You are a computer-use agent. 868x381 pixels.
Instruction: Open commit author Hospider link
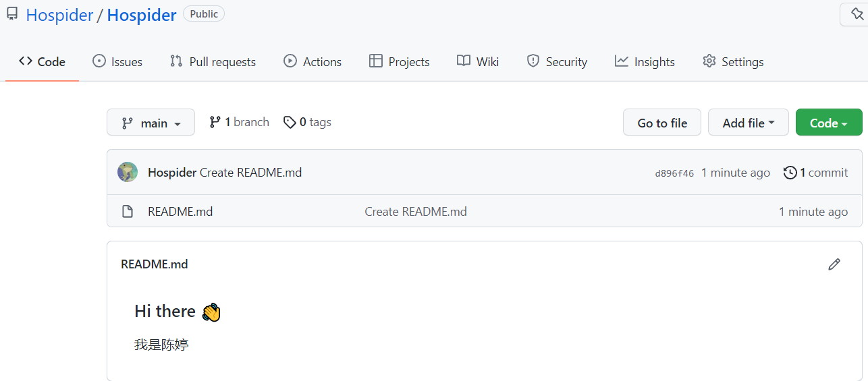point(172,173)
